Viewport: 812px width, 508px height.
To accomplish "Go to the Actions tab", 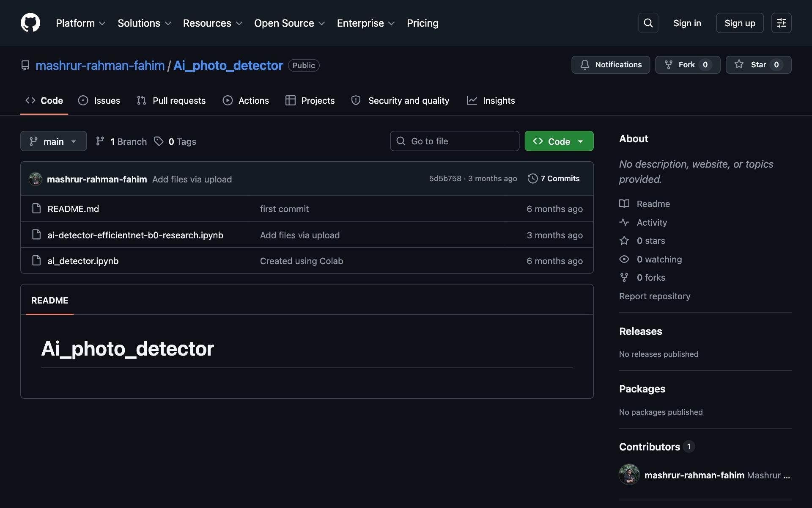I will click(x=246, y=101).
